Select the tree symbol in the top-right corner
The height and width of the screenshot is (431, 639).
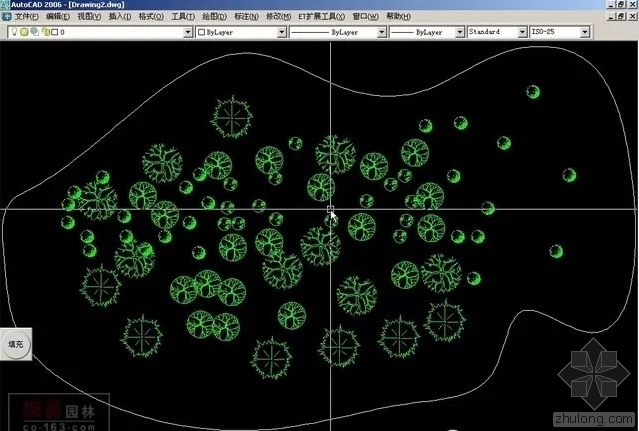click(x=532, y=93)
